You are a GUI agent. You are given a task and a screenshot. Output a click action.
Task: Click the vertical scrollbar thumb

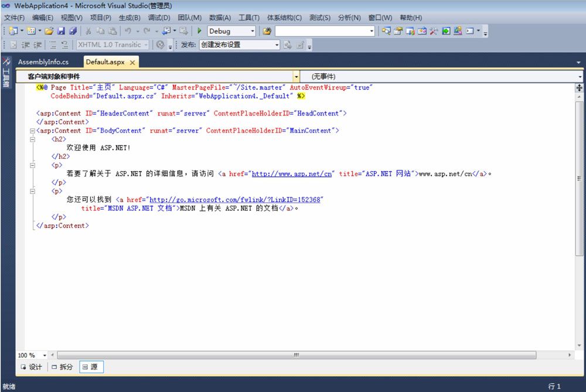[579, 179]
